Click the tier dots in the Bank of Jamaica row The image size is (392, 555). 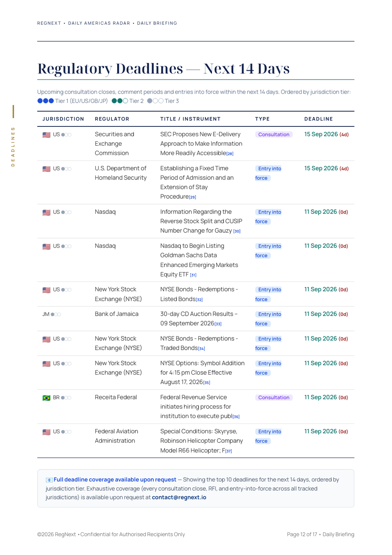[56, 315]
